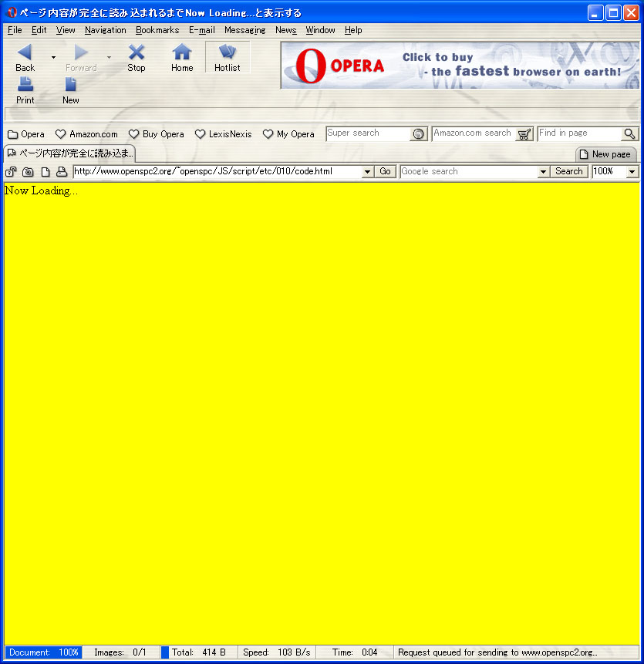The width and height of the screenshot is (644, 664).
Task: Click the URL address field
Action: click(x=217, y=171)
